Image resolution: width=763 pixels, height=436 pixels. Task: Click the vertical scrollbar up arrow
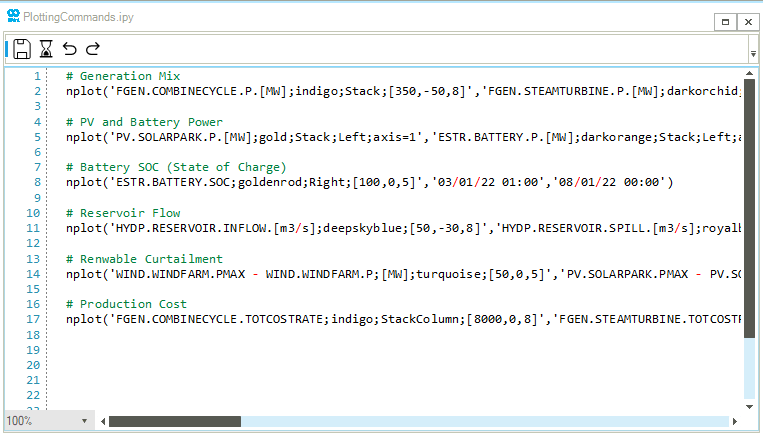tap(750, 75)
